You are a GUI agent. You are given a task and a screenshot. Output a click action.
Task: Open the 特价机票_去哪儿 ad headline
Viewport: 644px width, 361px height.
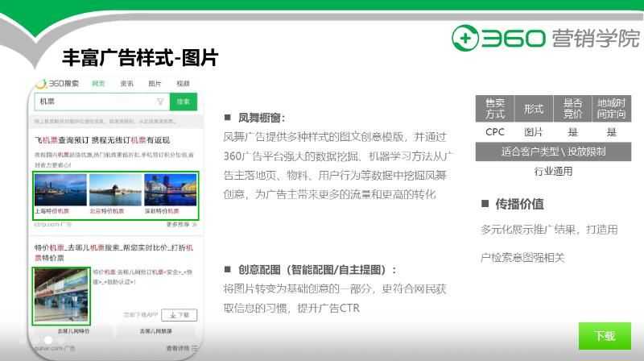pyautogui.click(x=114, y=252)
